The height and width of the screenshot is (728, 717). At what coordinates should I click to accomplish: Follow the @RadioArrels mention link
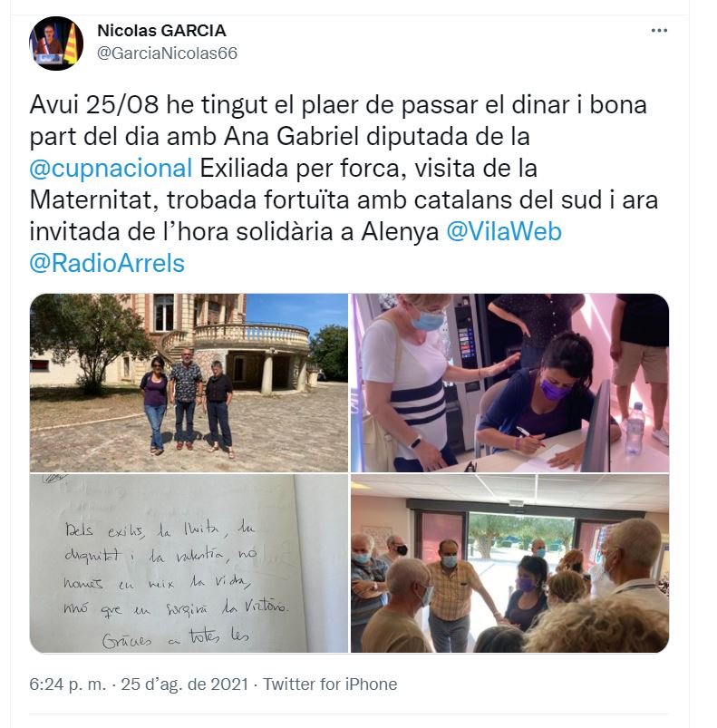107,263
